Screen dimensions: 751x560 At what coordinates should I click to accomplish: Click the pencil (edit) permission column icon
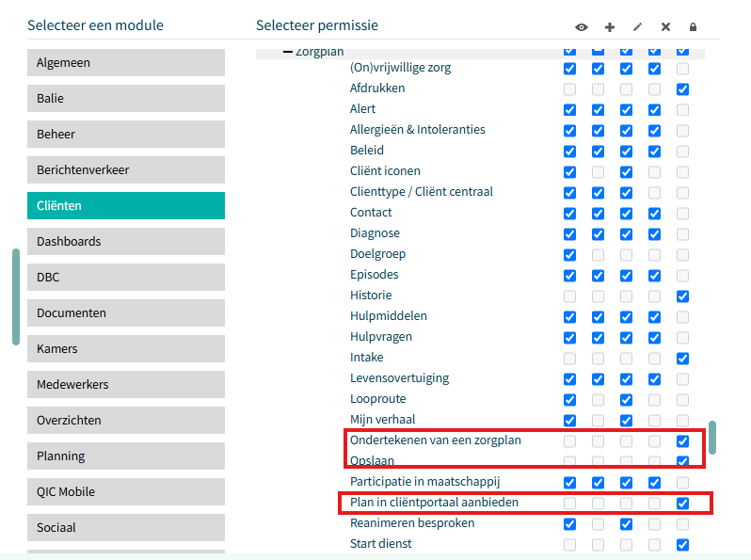(637, 27)
